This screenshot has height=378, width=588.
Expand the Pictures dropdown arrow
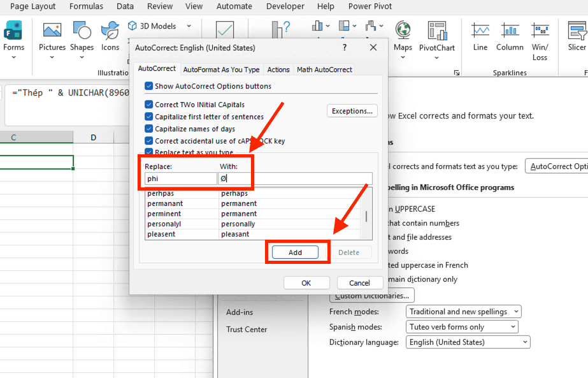pos(52,57)
